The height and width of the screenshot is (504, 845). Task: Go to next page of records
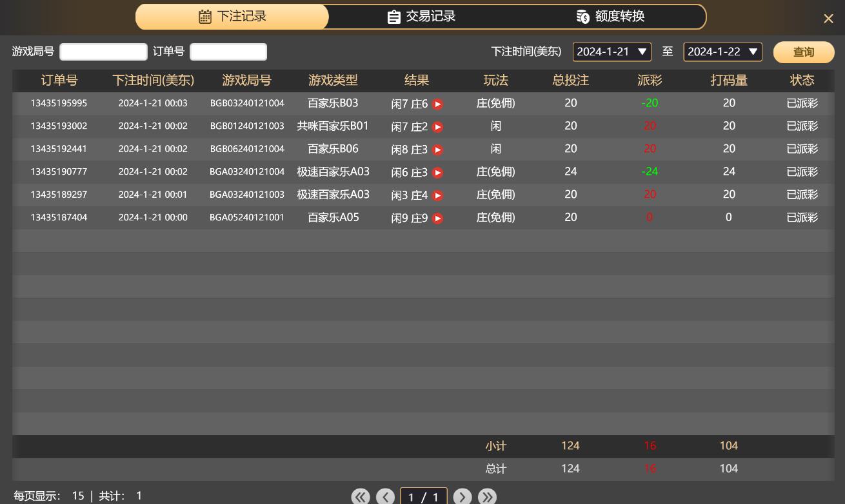(462, 496)
